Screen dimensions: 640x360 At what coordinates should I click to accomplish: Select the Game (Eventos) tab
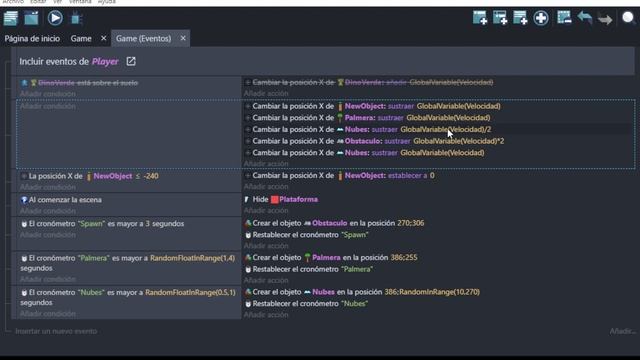tap(143, 38)
